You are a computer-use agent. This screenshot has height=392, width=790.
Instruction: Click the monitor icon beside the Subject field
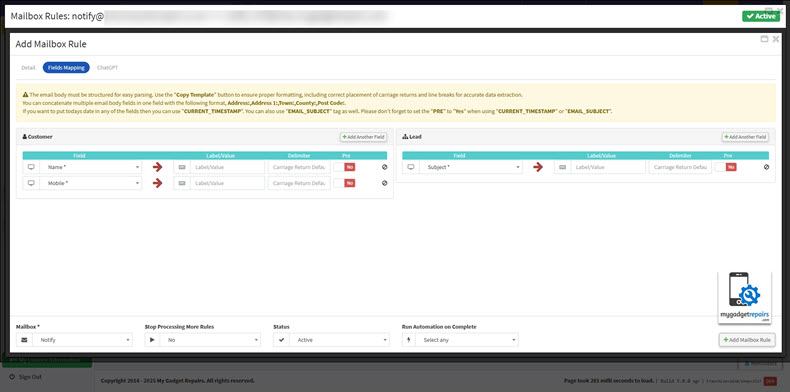coord(411,167)
